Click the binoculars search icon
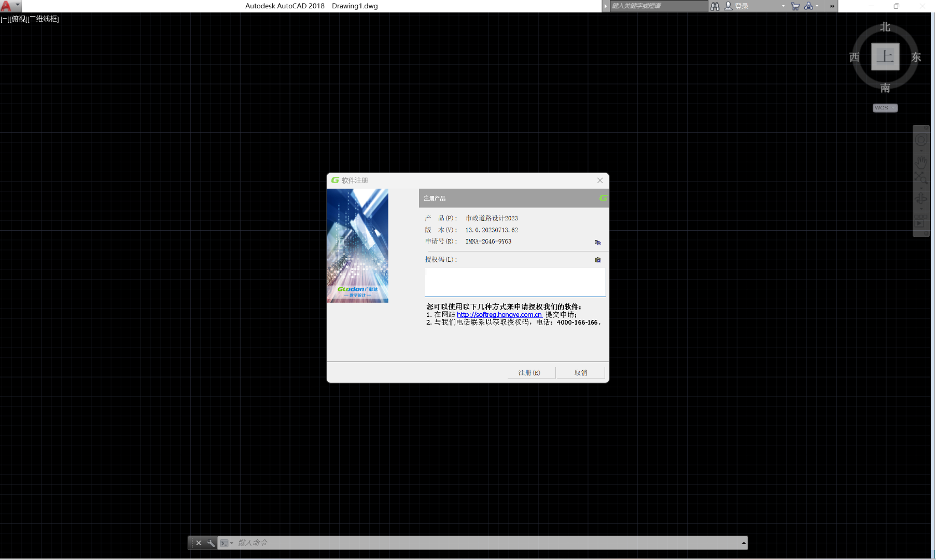936x560 pixels. click(715, 6)
